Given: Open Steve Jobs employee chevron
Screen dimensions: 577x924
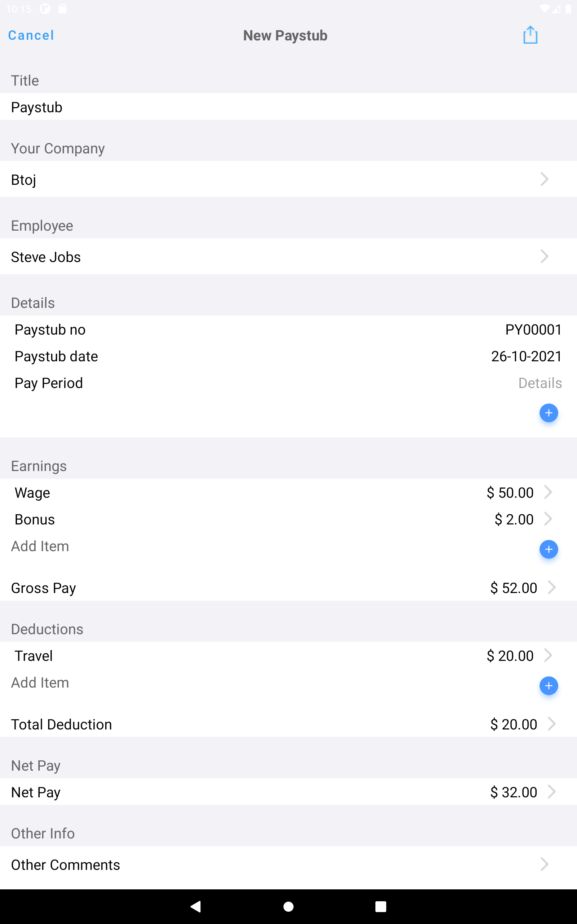Looking at the screenshot, I should pos(545,256).
